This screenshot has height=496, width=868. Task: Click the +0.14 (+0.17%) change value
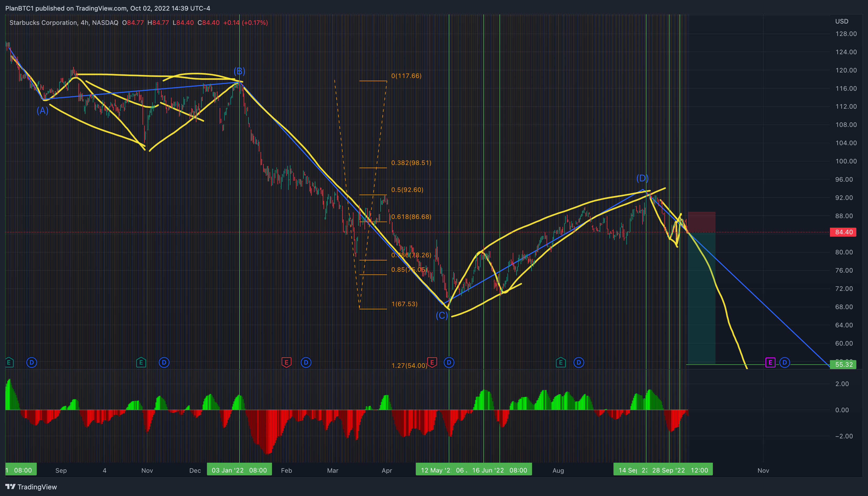click(246, 22)
